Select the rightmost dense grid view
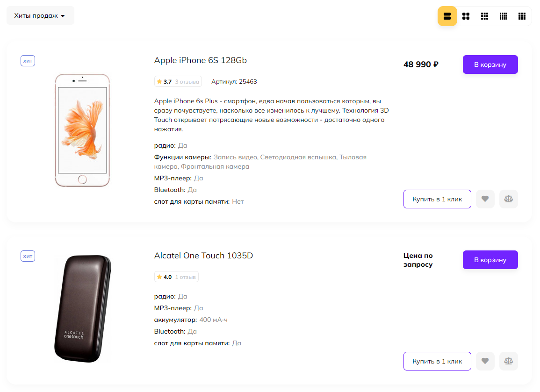Viewport: 540px width, 392px height. click(x=522, y=16)
